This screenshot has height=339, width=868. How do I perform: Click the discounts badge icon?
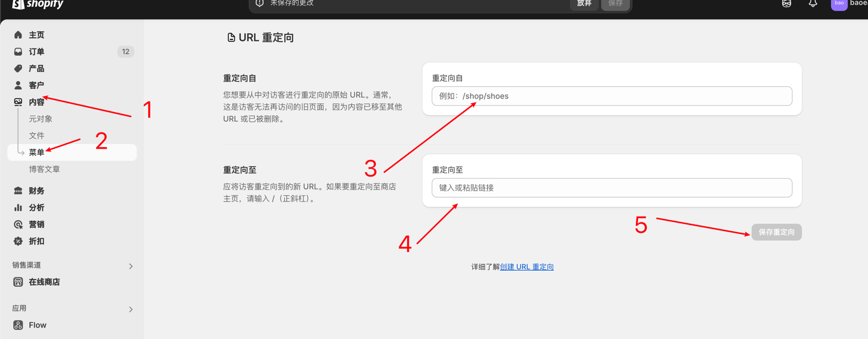(x=18, y=241)
